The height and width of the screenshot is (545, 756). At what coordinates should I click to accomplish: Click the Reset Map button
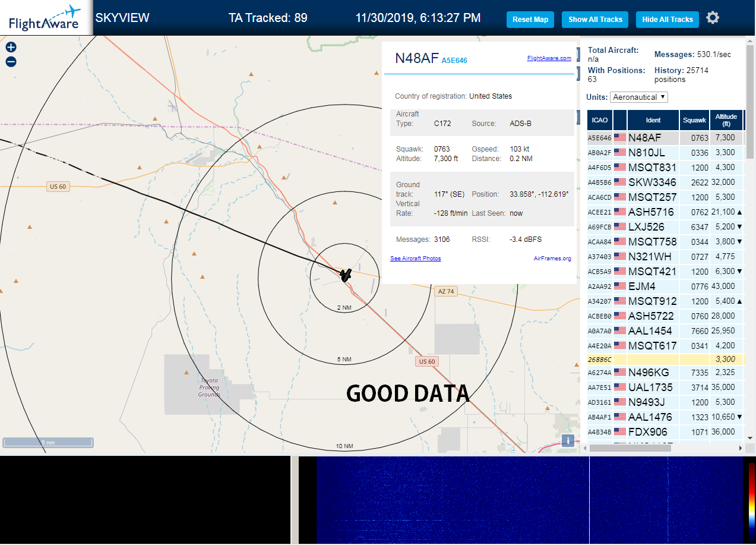(530, 20)
